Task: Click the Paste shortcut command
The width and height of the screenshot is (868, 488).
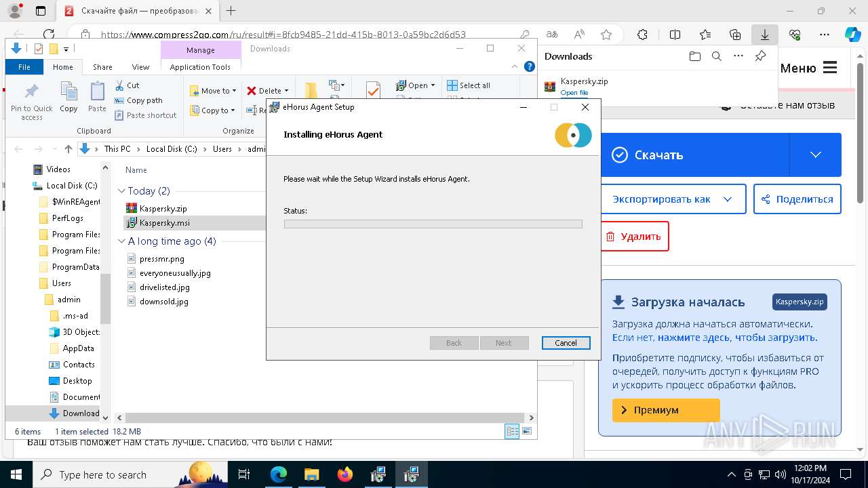Action: tap(146, 115)
